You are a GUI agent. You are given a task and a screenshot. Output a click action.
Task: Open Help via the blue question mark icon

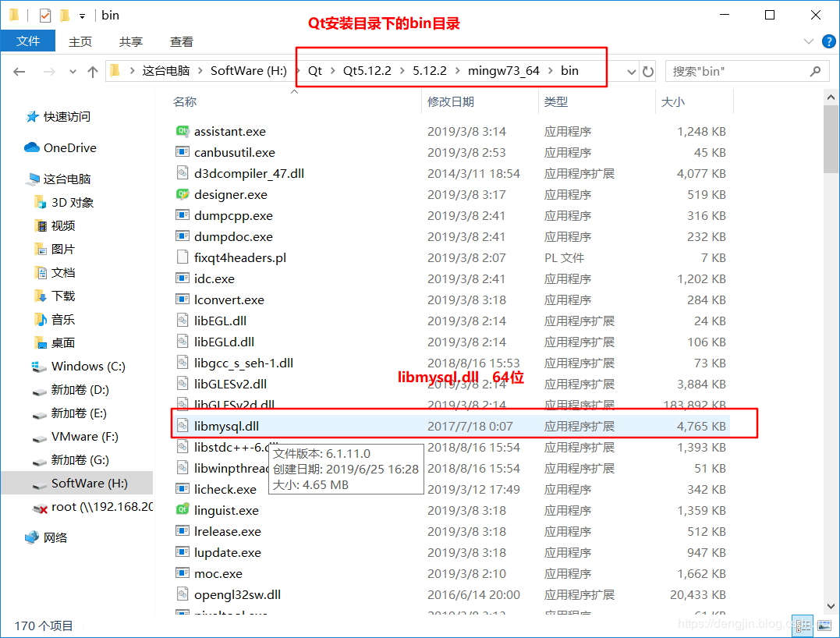829,41
